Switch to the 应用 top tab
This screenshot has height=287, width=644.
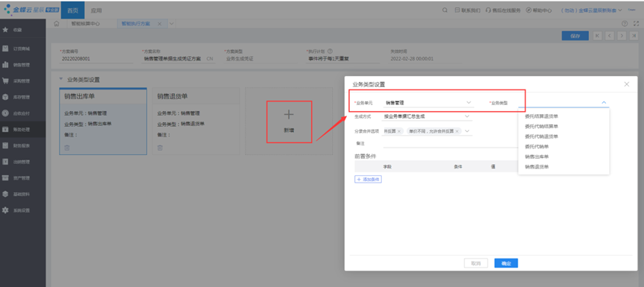pyautogui.click(x=96, y=10)
